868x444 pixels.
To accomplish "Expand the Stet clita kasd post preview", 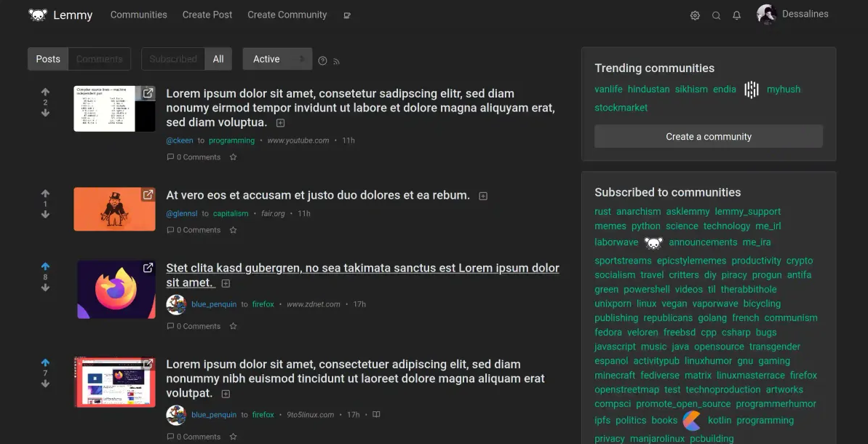I will (226, 283).
